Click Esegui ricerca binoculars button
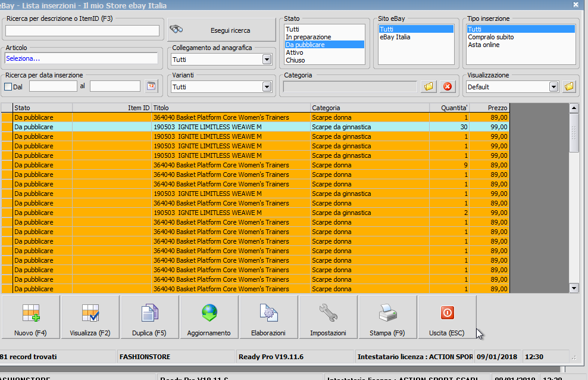This screenshot has width=588, height=380. [x=221, y=30]
